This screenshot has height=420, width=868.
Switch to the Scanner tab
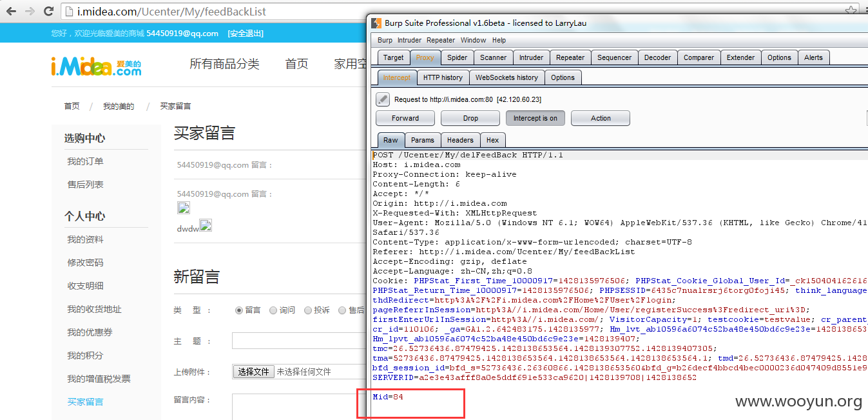pyautogui.click(x=494, y=57)
